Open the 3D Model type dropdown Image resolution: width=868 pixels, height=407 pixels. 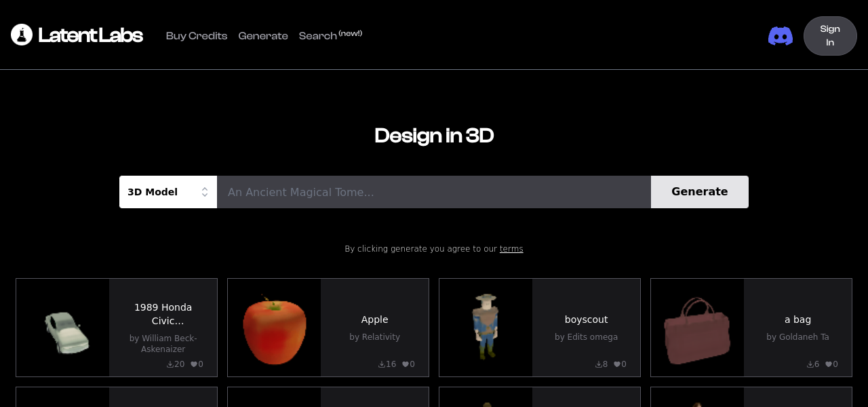tap(168, 192)
